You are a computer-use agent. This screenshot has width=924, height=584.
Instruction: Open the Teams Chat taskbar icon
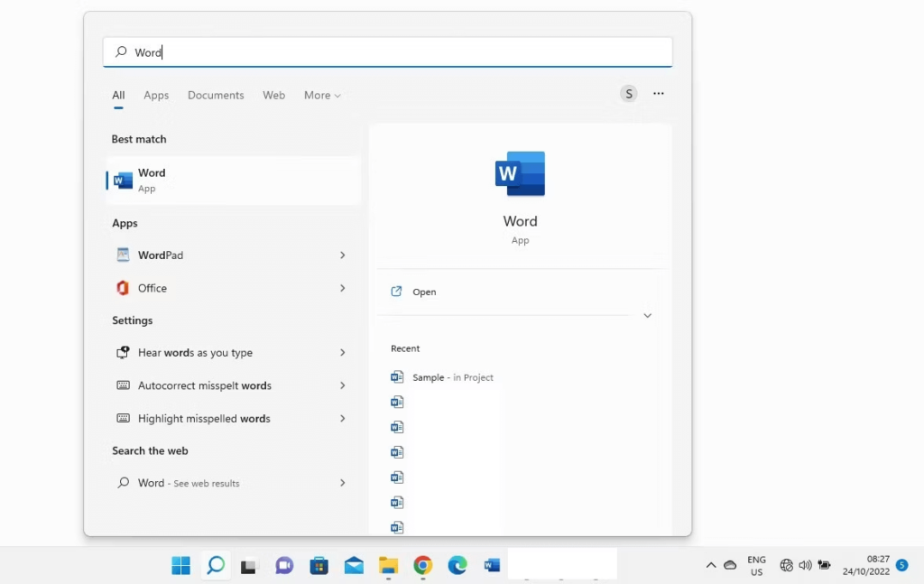pos(284,566)
